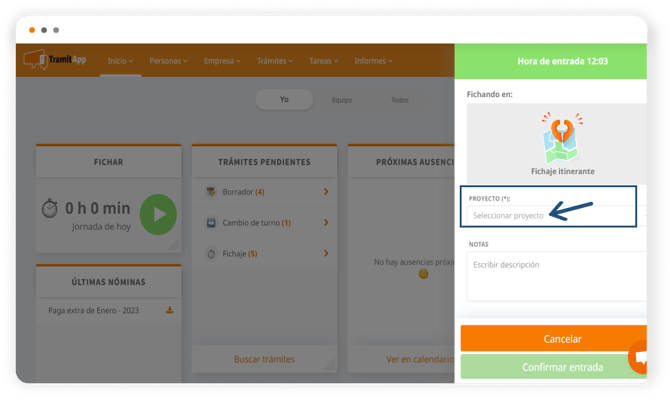
Task: Click the Fichar card header
Action: point(109,162)
